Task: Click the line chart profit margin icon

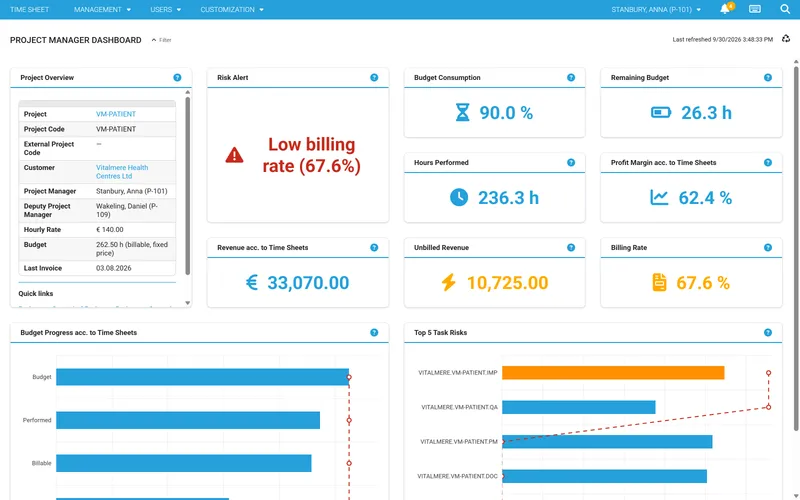Action: click(659, 197)
